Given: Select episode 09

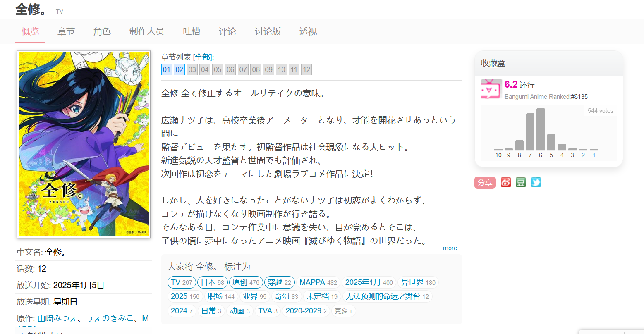Looking at the screenshot, I should 269,69.
